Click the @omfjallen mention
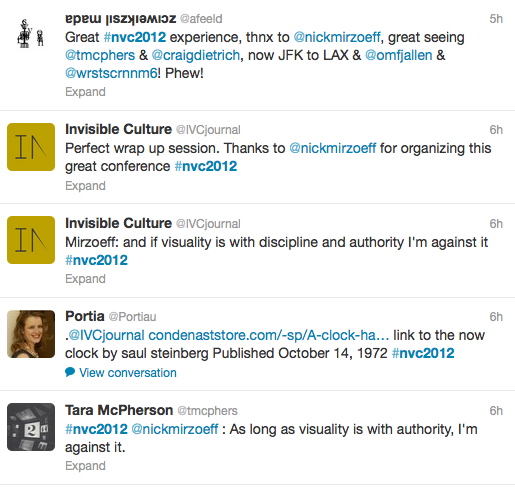Screen dimensions: 515x488 tap(399, 55)
